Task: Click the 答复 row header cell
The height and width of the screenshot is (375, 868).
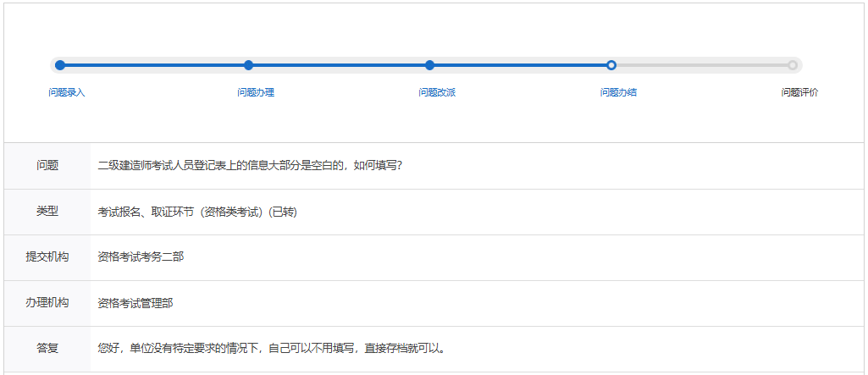Action: pos(47,348)
